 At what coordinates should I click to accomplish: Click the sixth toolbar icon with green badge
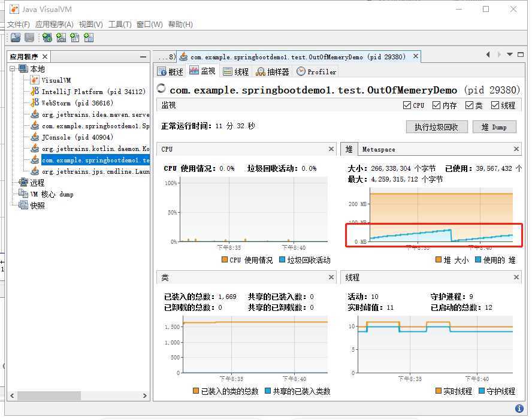click(x=89, y=38)
